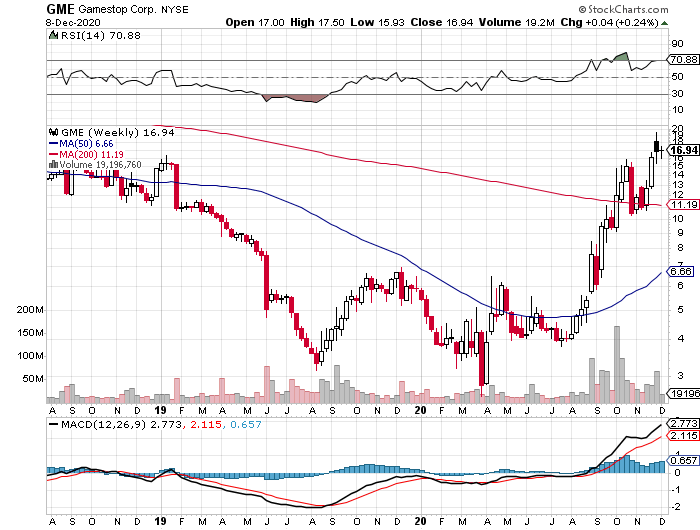Click the 20 year marker on price chart axis
The width and height of the screenshot is (700, 530).
420,410
